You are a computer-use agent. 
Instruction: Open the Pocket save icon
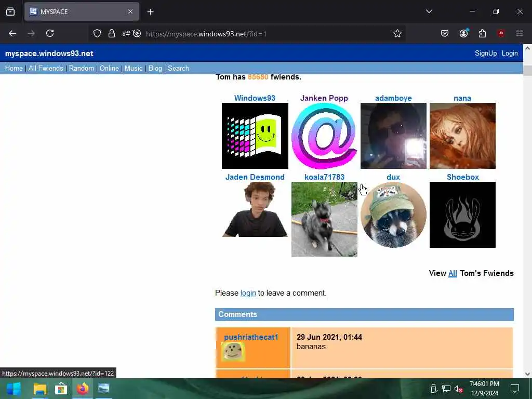pos(445,33)
